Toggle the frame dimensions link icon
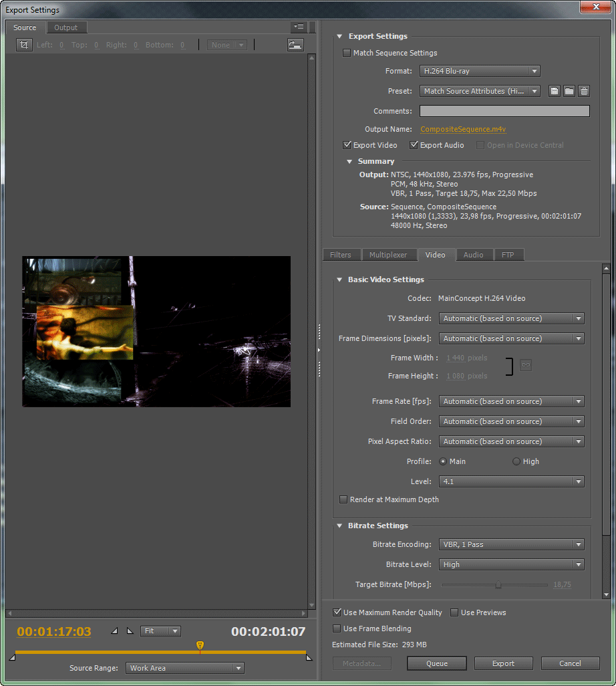616x686 pixels. point(526,366)
